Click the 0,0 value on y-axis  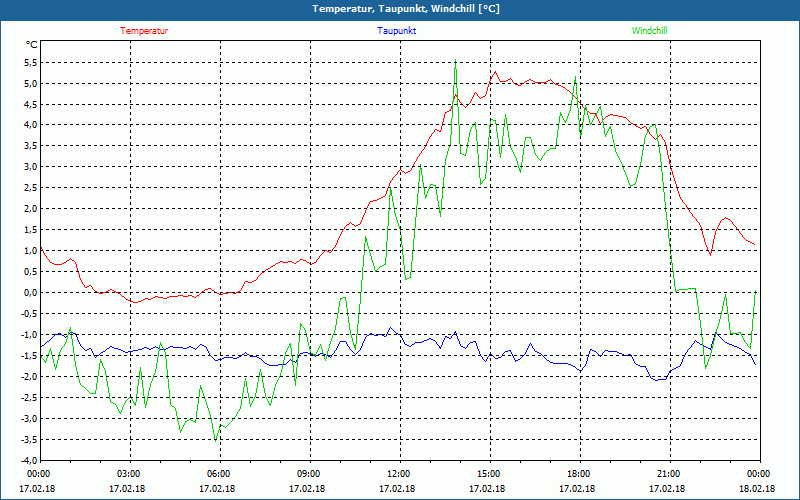pyautogui.click(x=31, y=293)
